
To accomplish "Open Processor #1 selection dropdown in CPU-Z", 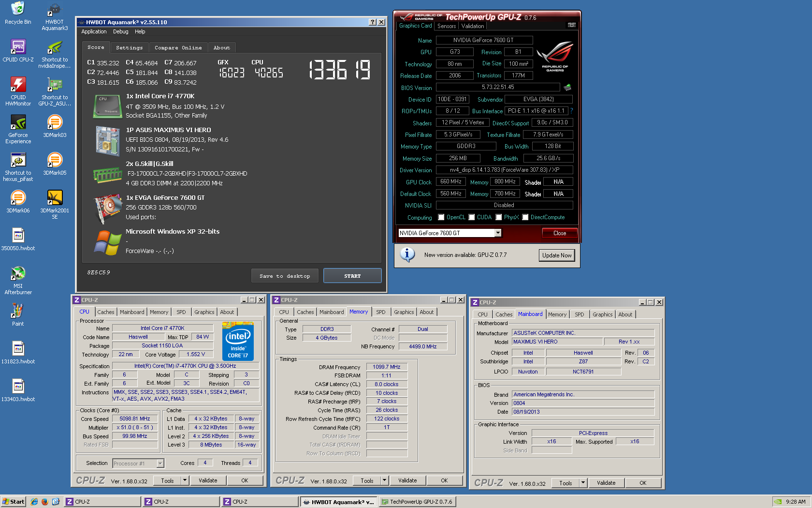I will click(160, 463).
